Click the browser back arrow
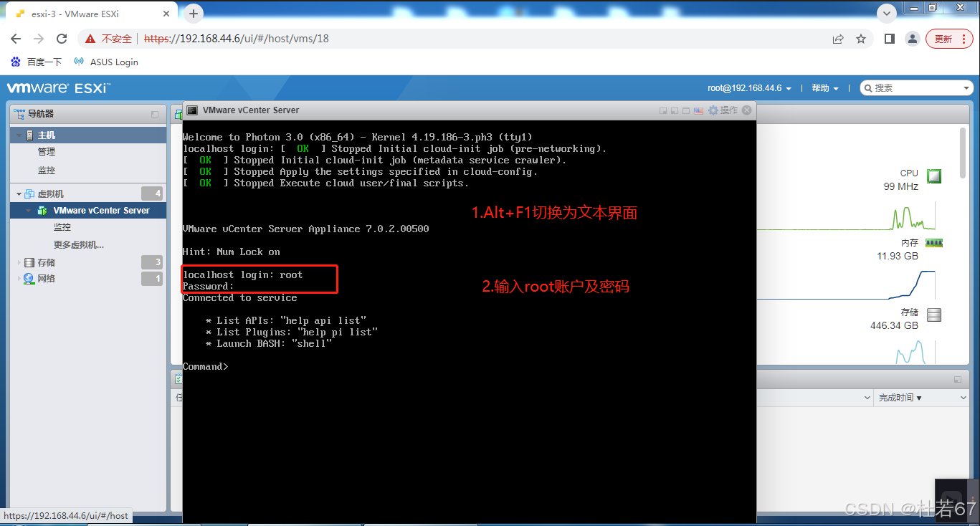The height and width of the screenshot is (526, 980). (x=16, y=39)
